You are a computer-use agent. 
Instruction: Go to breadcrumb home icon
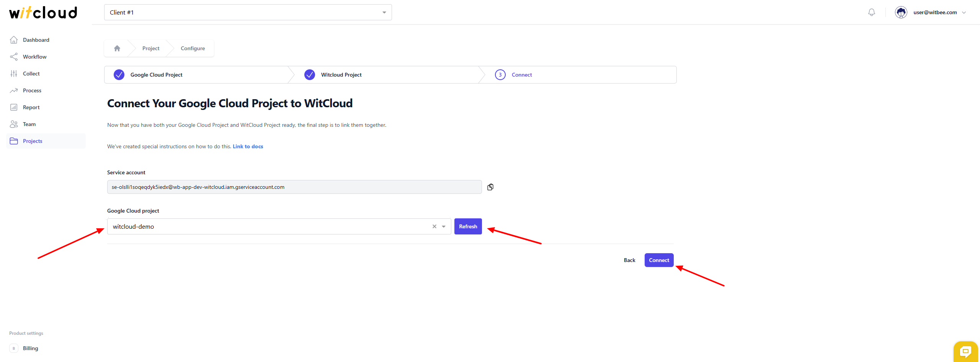point(117,48)
